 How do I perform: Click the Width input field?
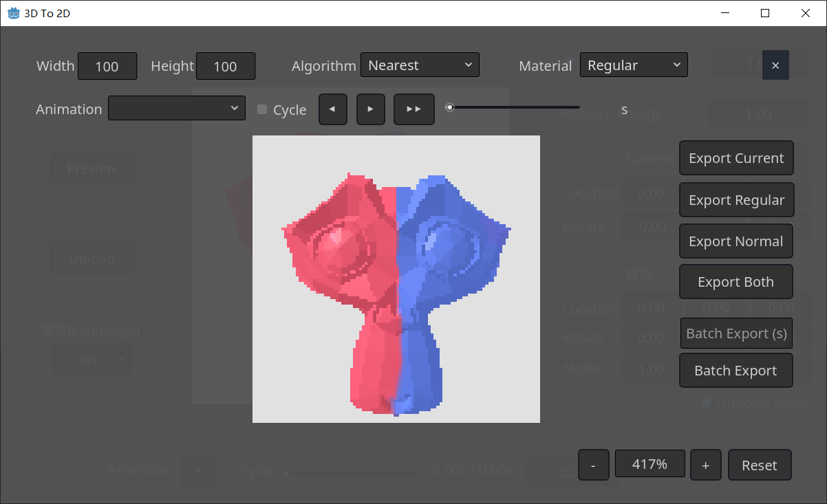point(107,66)
